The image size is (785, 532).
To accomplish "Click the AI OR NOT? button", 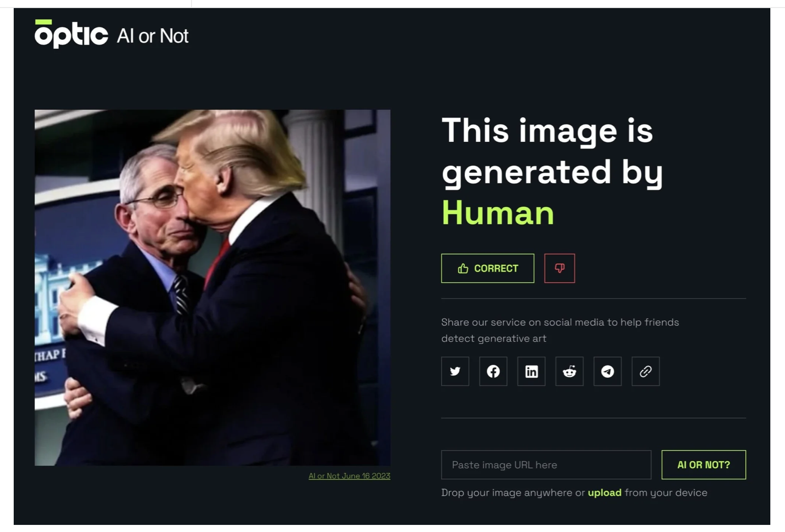I will pos(704,465).
